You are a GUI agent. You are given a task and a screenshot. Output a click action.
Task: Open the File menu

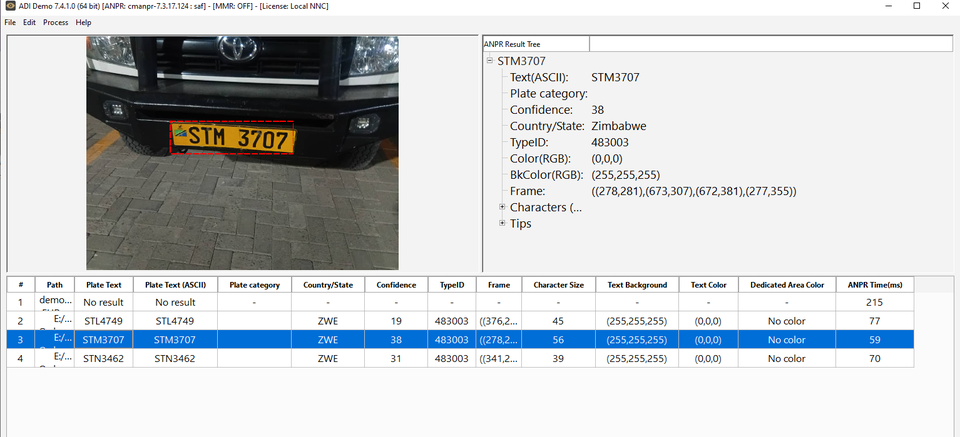pyautogui.click(x=10, y=22)
